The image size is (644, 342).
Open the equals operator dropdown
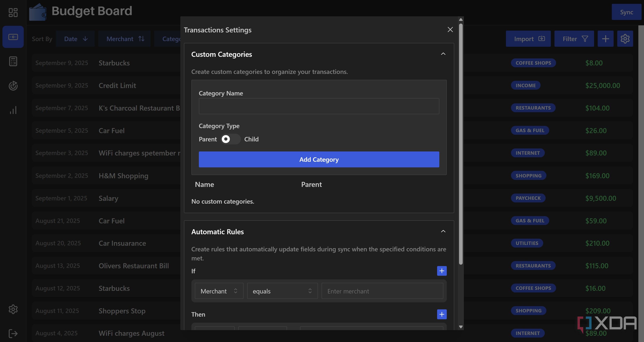(x=282, y=291)
